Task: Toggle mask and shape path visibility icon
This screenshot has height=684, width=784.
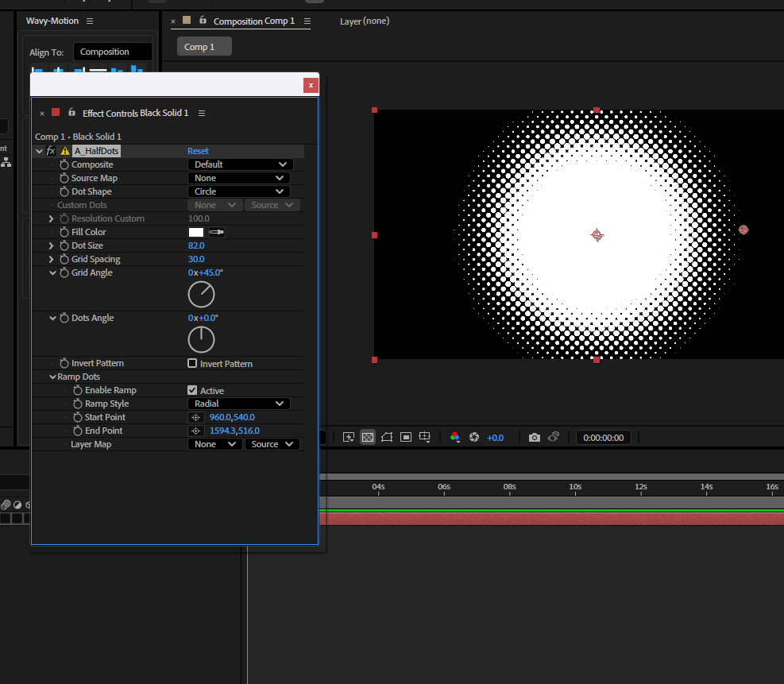Action: pyautogui.click(x=387, y=437)
